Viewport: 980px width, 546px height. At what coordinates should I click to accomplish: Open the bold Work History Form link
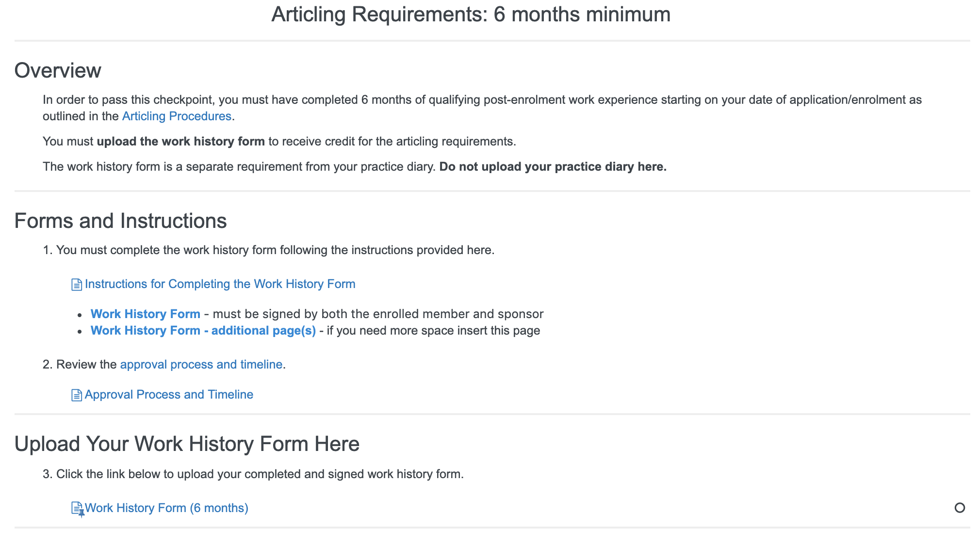(x=145, y=314)
